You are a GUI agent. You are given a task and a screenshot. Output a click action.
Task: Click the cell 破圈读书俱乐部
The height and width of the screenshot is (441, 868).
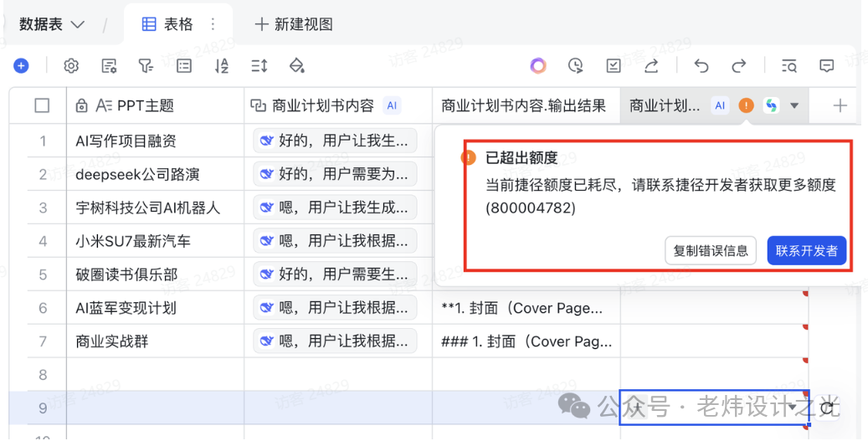[155, 274]
